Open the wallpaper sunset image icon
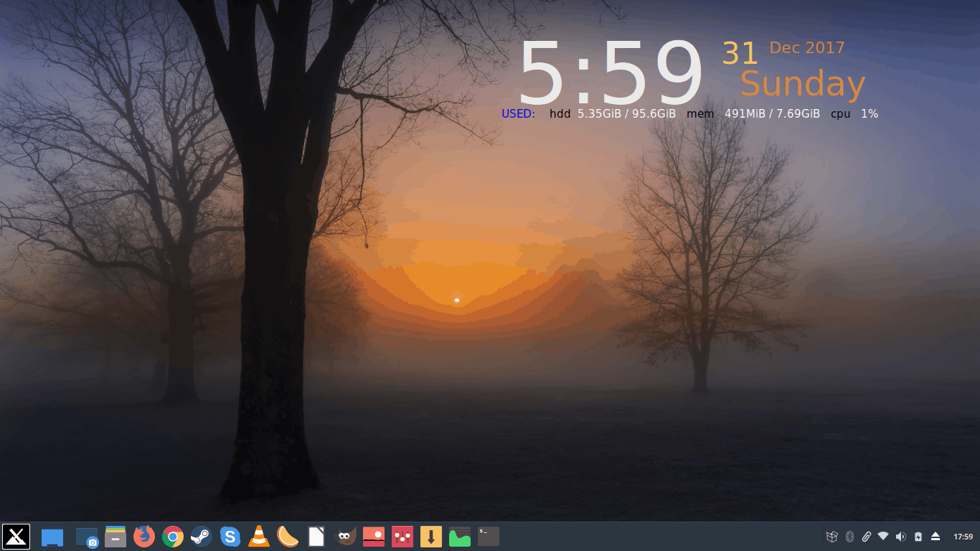This screenshot has width=980, height=551. [x=374, y=536]
